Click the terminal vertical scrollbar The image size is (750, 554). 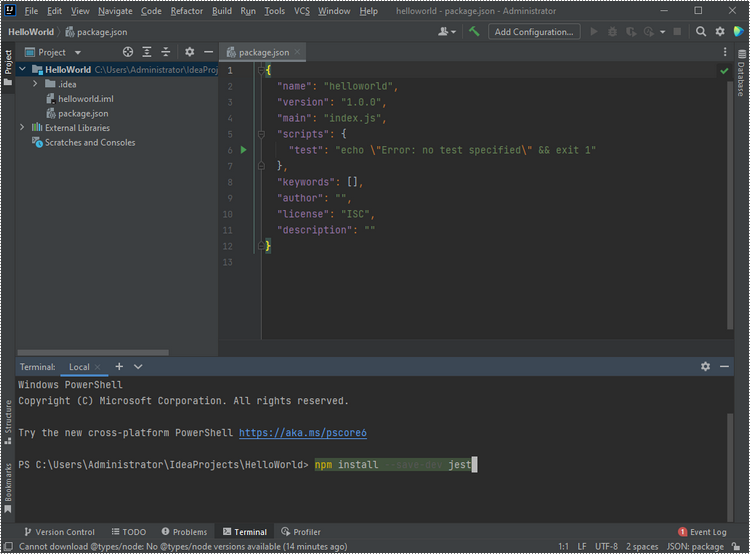click(x=730, y=467)
